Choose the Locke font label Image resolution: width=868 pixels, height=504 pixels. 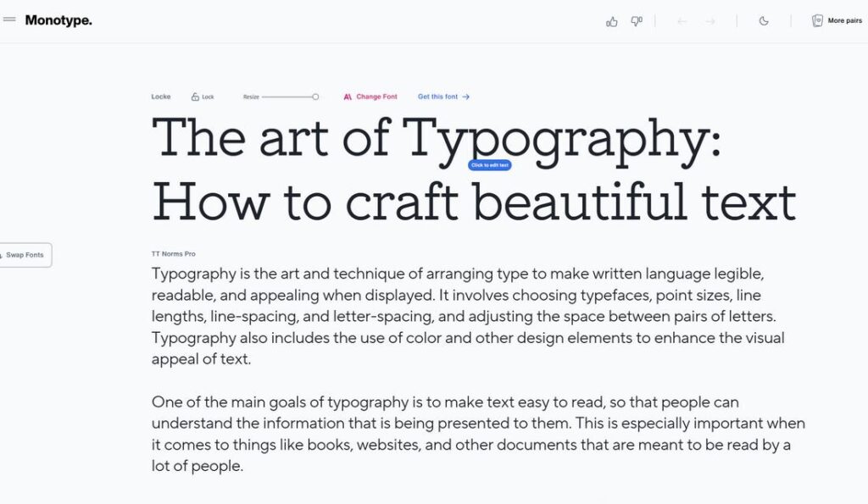coord(160,97)
